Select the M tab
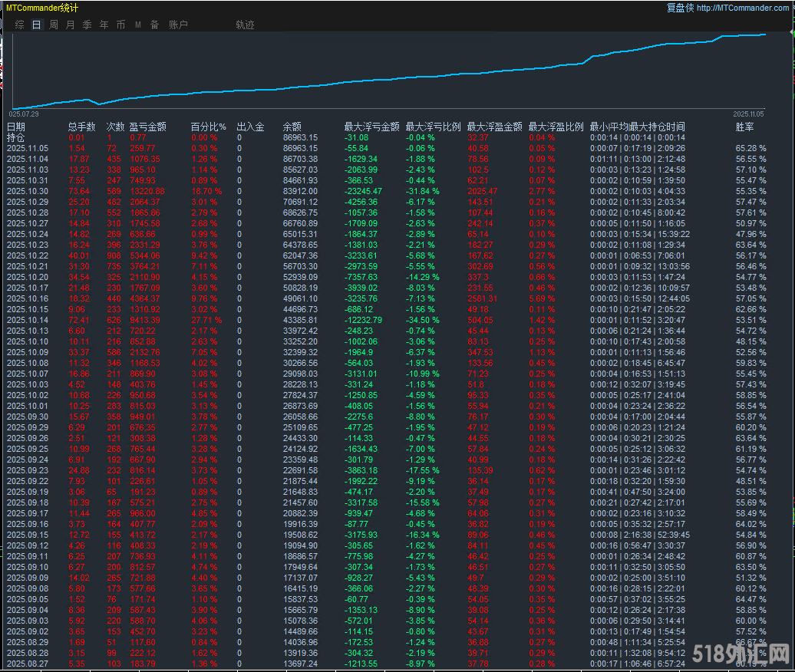This screenshot has height=672, width=795. 138,25
